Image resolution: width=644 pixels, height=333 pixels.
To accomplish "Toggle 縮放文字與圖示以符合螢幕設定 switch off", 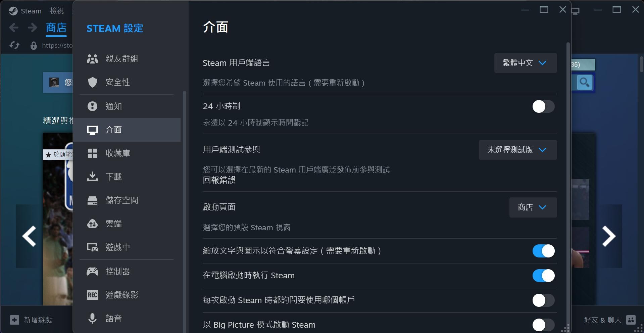I will (543, 251).
